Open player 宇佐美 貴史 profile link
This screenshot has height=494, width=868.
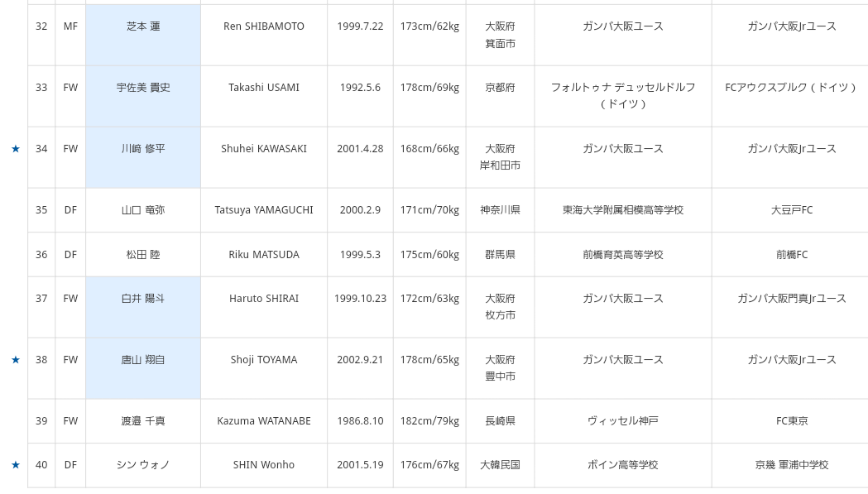pos(143,88)
